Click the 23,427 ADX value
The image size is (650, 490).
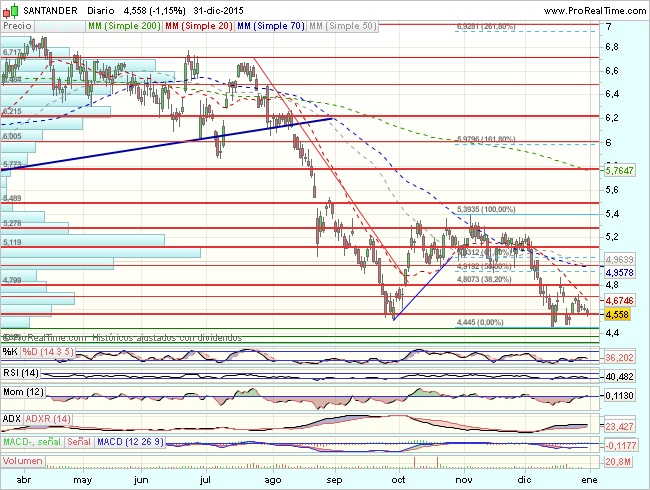point(619,427)
